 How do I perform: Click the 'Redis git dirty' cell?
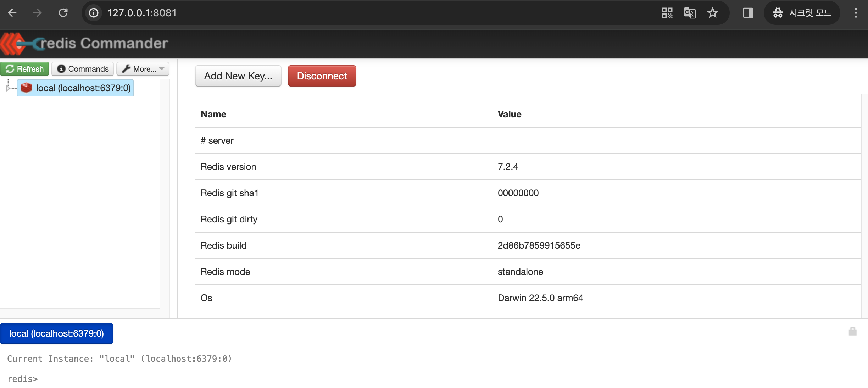click(x=229, y=219)
